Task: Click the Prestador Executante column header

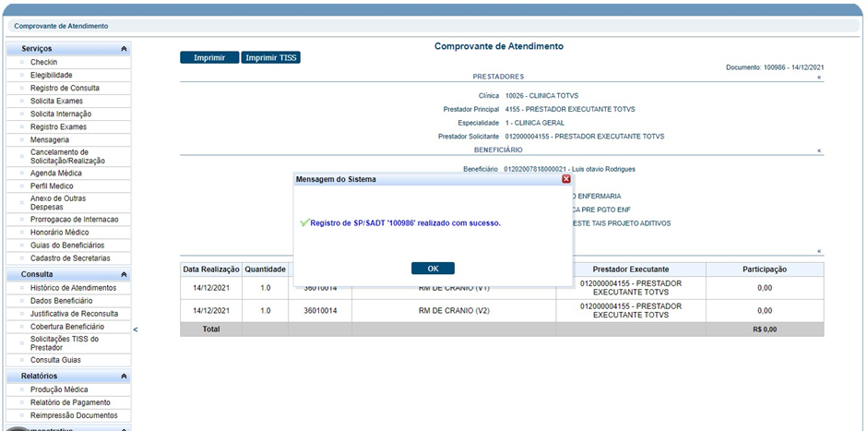Action: pos(631,269)
